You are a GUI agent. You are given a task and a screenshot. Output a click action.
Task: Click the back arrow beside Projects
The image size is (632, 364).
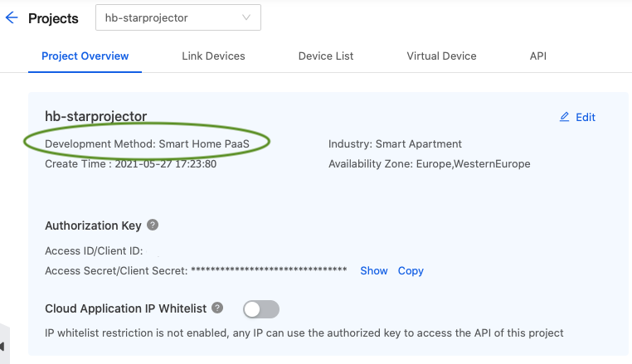click(12, 17)
